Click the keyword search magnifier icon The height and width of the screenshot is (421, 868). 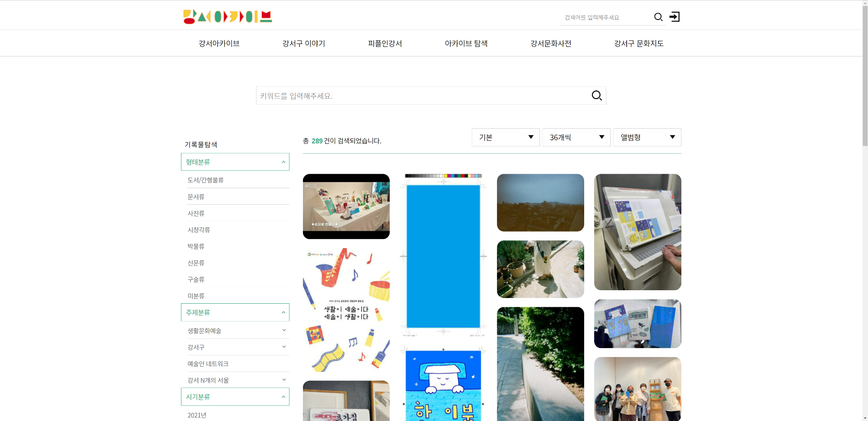click(x=596, y=96)
